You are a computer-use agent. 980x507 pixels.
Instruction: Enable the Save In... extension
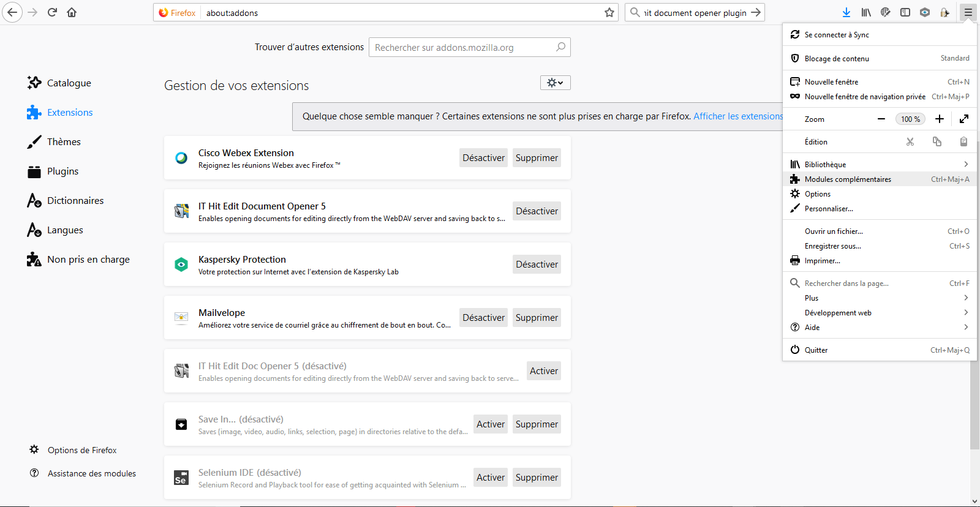[x=491, y=424]
